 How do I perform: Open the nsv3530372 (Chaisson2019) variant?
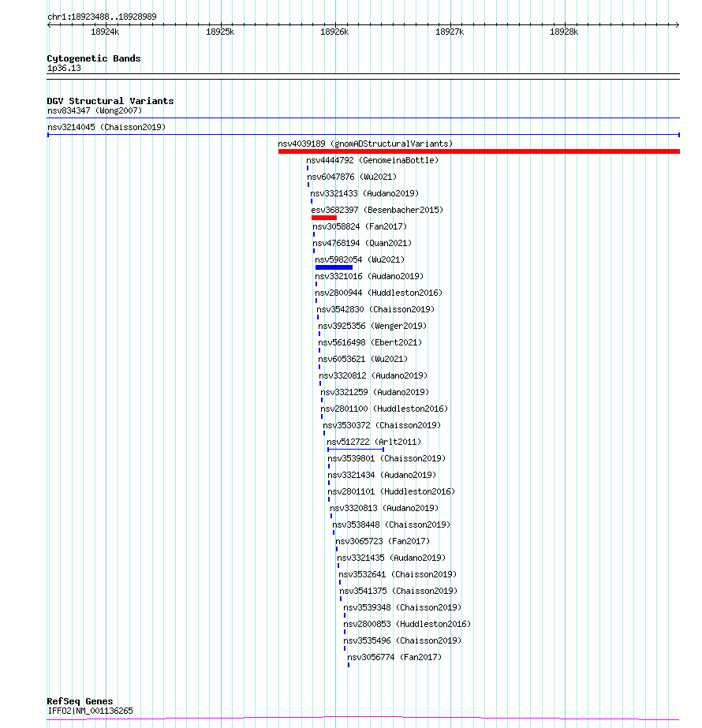382,425
